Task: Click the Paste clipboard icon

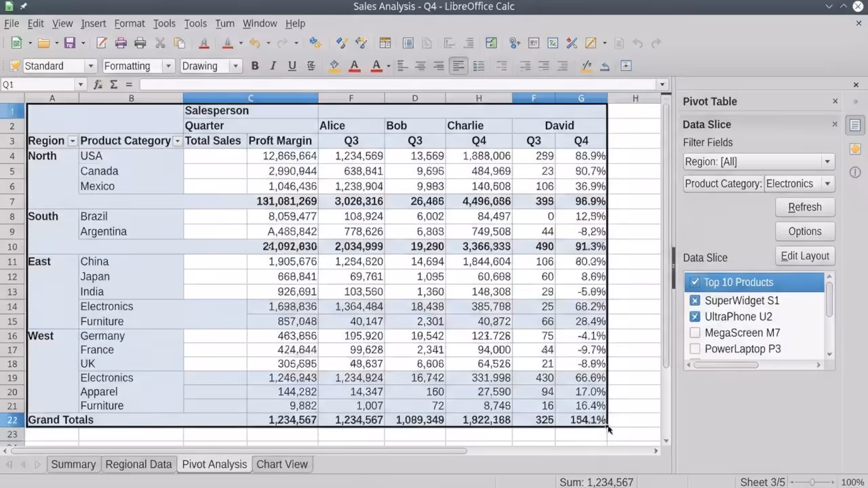Action: tap(180, 43)
